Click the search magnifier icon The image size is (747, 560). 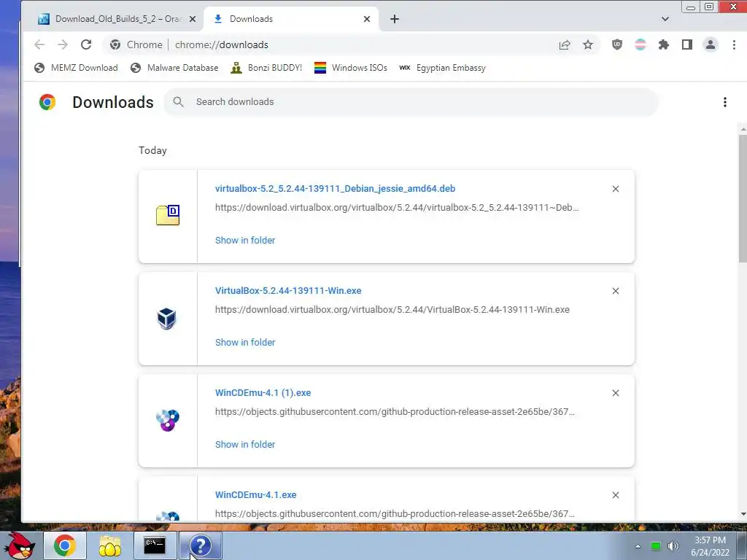[x=178, y=102]
